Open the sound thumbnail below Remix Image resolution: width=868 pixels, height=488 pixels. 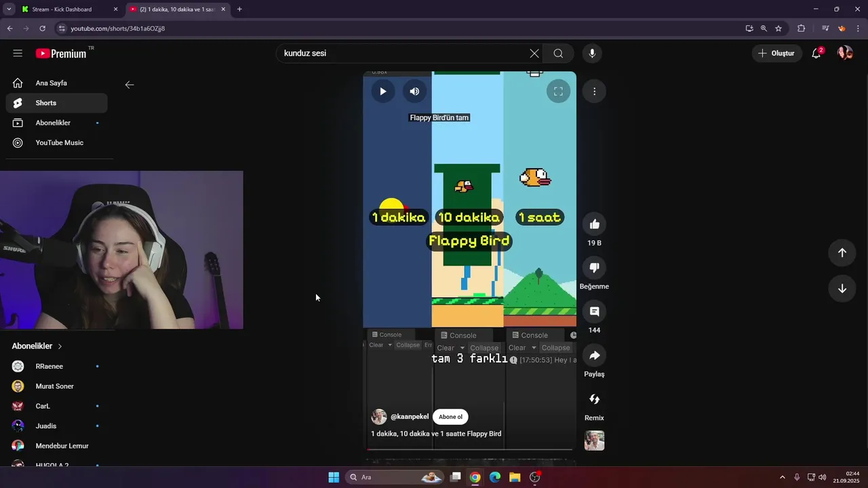point(595,441)
